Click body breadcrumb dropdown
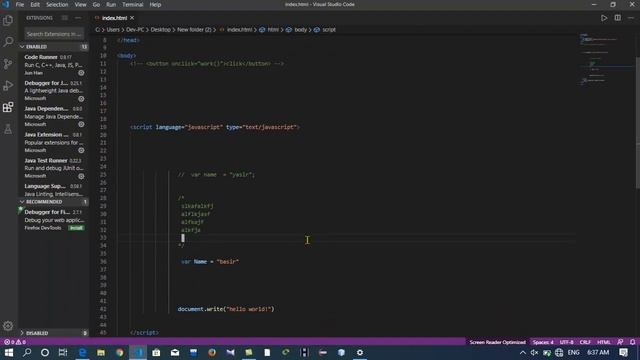This screenshot has width=640, height=360. point(297,30)
